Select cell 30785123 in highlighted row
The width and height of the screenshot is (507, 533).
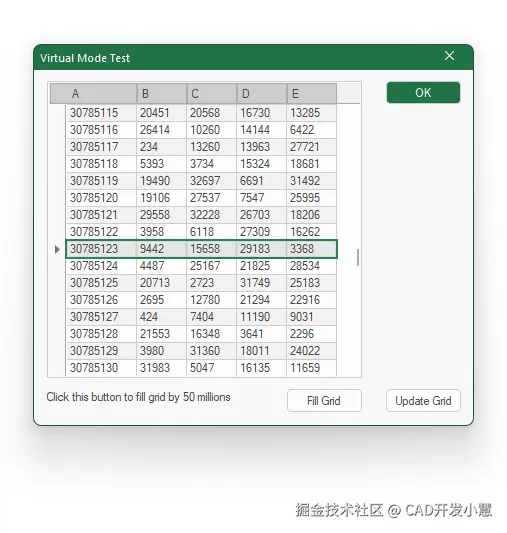pyautogui.click(x=101, y=249)
